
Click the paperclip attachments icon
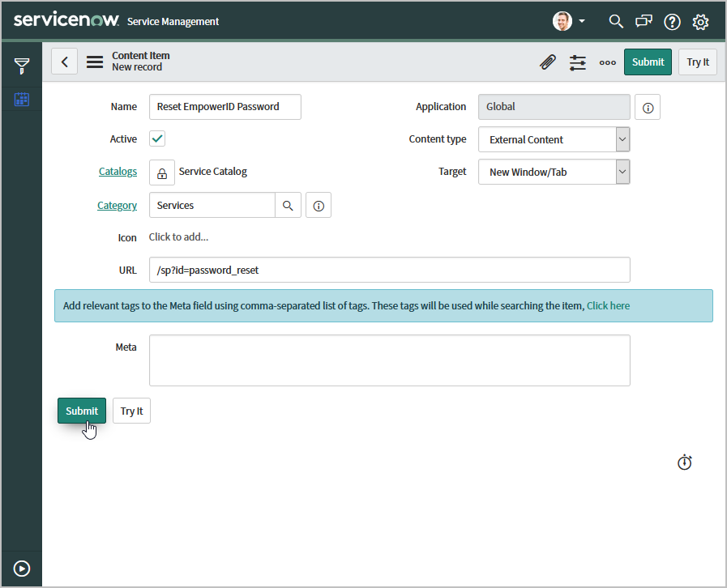pyautogui.click(x=548, y=62)
